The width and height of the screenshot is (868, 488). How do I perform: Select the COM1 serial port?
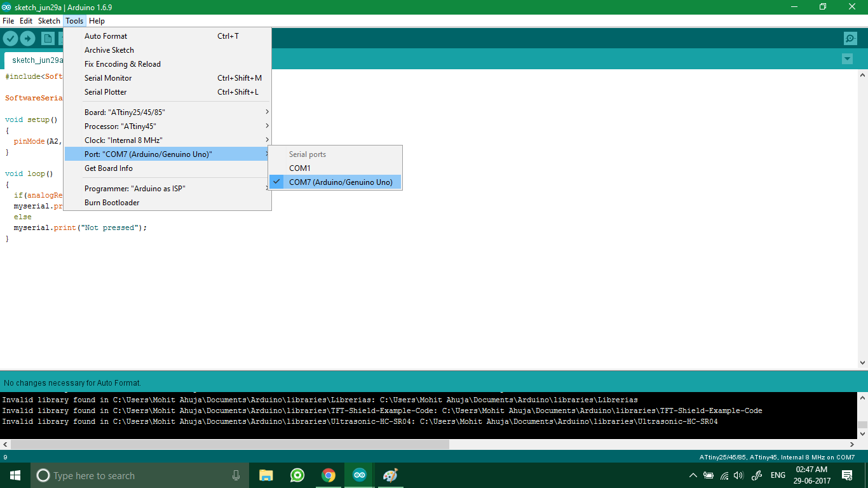pos(335,168)
